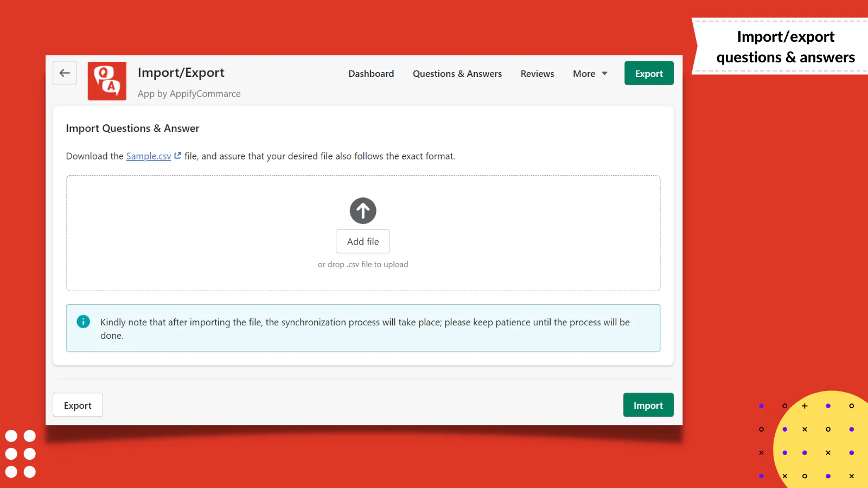Click the white Export button at bottom
This screenshot has height=488, width=868.
[x=78, y=405]
